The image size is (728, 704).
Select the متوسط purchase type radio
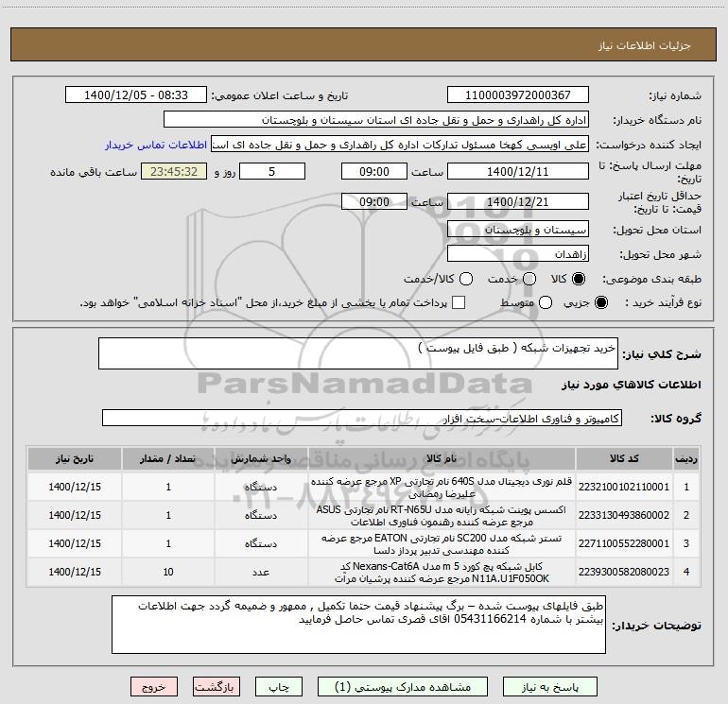click(x=546, y=302)
